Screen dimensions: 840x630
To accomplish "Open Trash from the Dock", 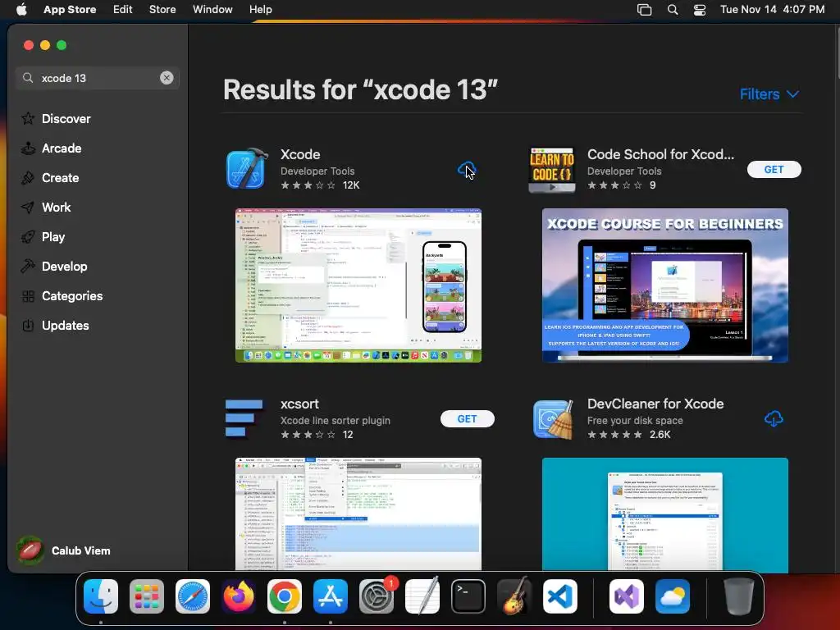I will (x=739, y=596).
